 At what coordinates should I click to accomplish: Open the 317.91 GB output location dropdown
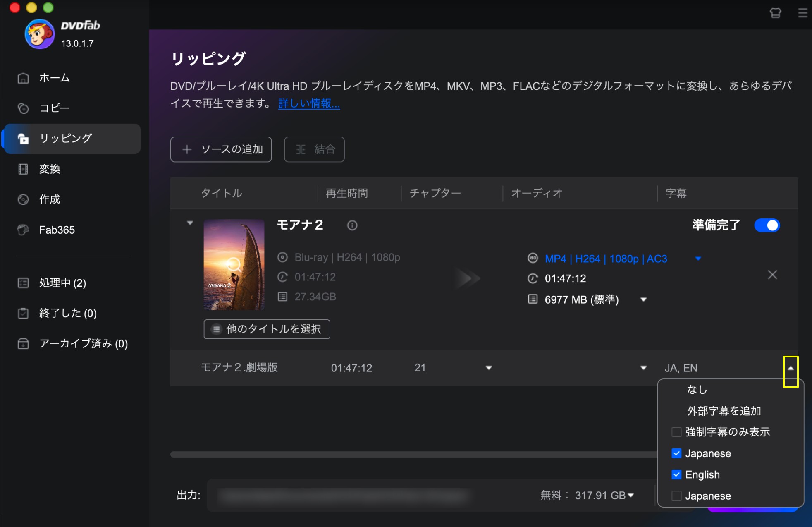[631, 495]
